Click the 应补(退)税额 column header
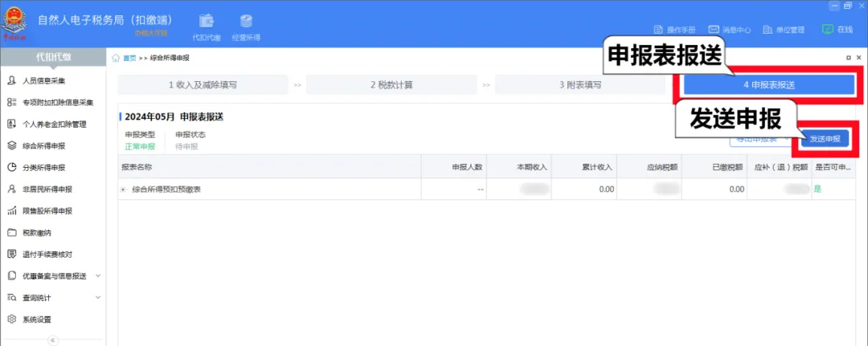This screenshot has height=346, width=868. 780,166
